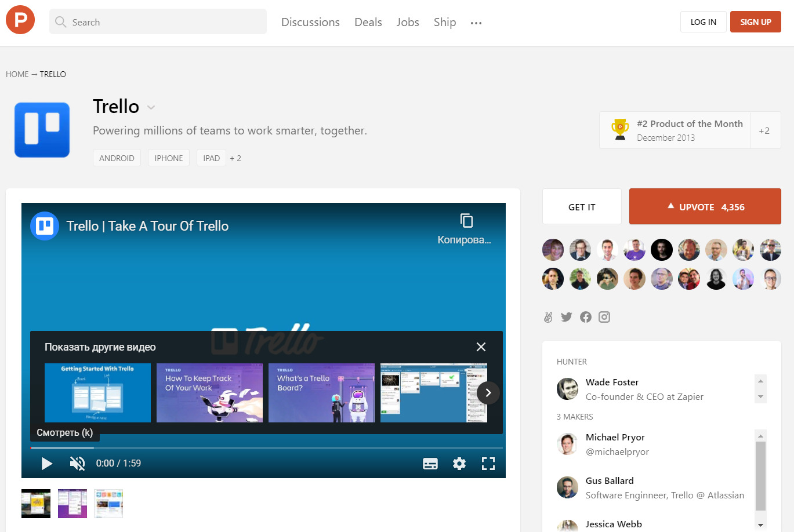The height and width of the screenshot is (532, 794).
Task: Open the 'Getting Started With Trello' video
Action: tap(97, 393)
